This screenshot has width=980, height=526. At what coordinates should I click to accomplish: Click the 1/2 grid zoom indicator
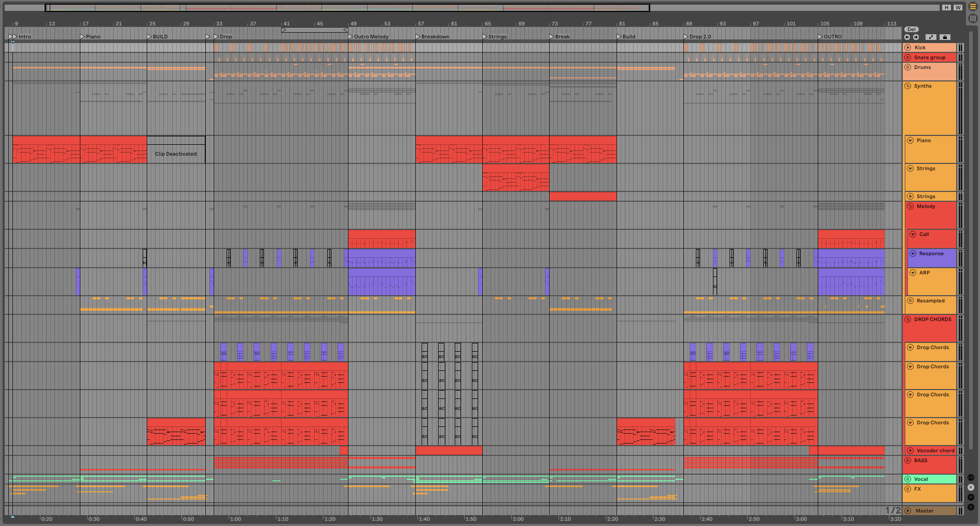[893, 510]
